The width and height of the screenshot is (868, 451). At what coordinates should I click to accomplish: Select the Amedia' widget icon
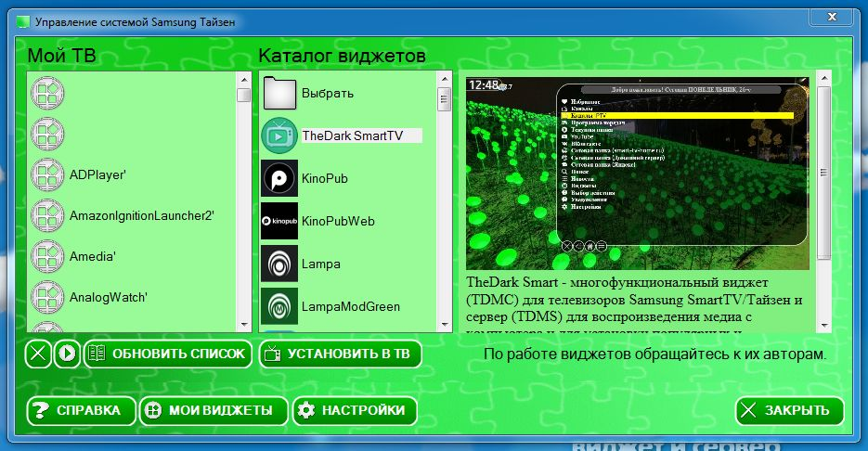pyautogui.click(x=47, y=257)
